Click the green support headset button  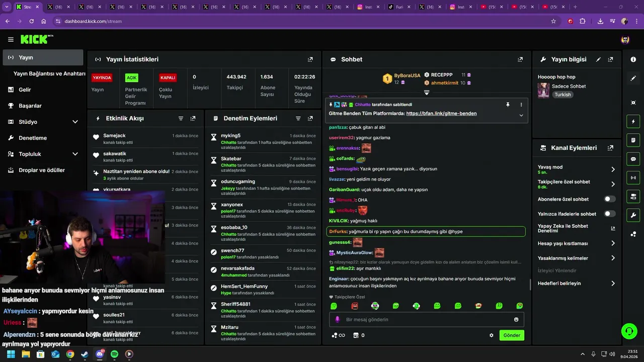tap(629, 331)
